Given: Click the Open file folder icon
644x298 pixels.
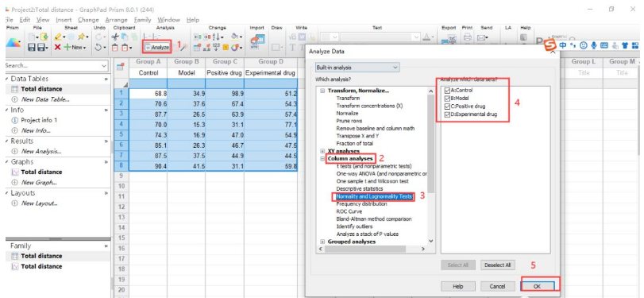Looking at the screenshot, I should point(44,37).
